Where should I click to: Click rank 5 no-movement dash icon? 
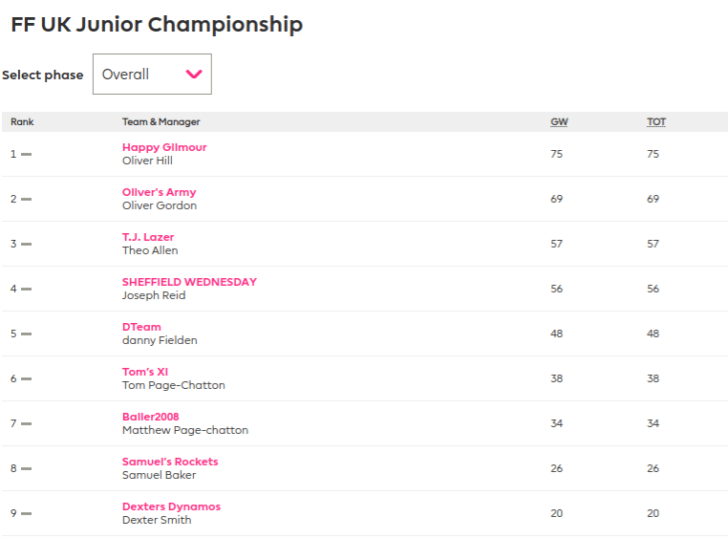27,334
